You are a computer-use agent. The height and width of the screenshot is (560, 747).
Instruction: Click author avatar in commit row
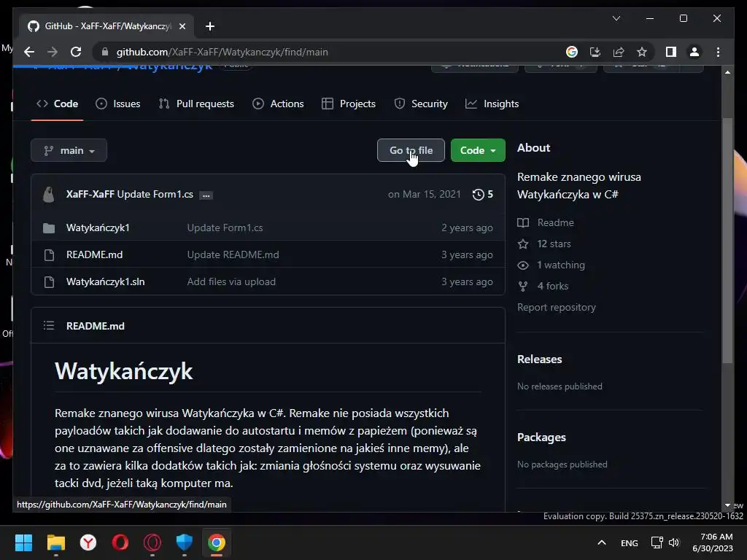[49, 194]
